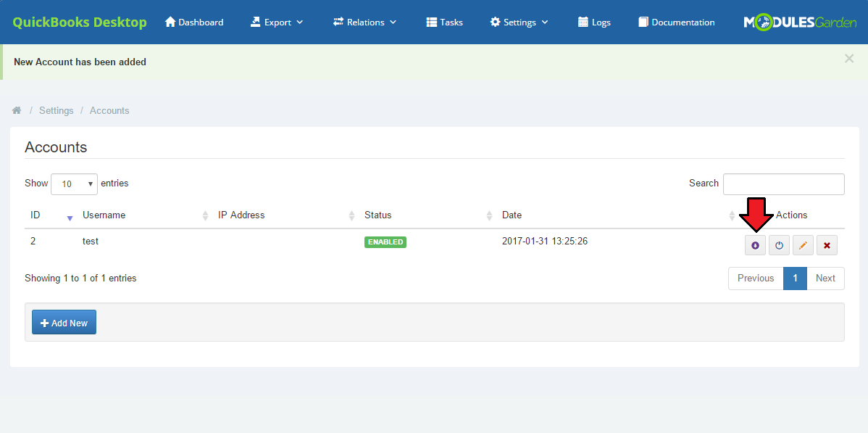The width and height of the screenshot is (868, 433).
Task: Go to home via breadcrumb house icon
Action: [x=17, y=110]
